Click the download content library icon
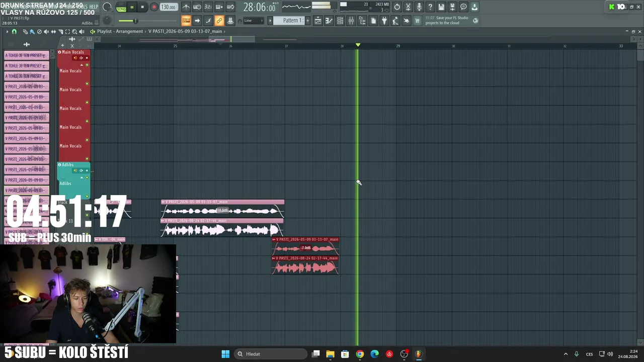644x362 pixels. coord(474,7)
